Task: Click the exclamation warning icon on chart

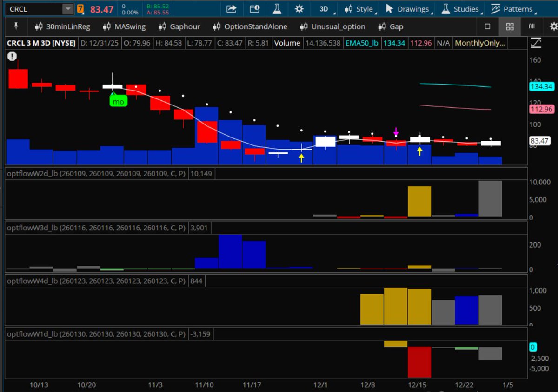Action: pos(12,57)
